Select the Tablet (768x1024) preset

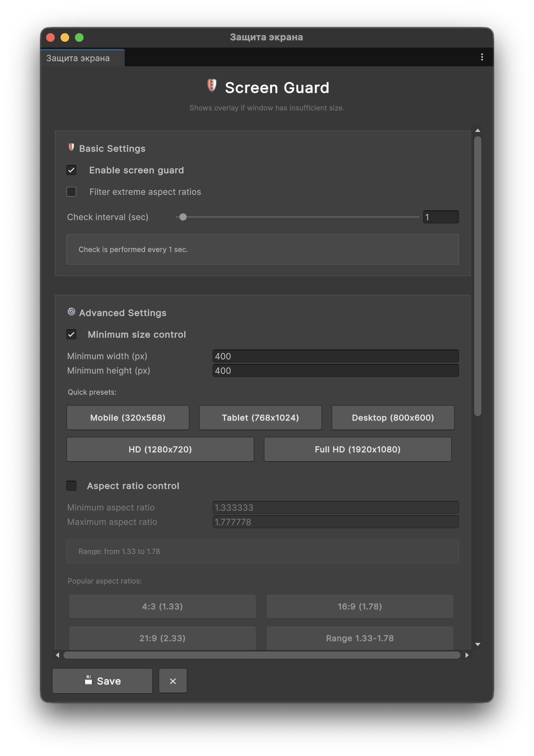point(260,418)
